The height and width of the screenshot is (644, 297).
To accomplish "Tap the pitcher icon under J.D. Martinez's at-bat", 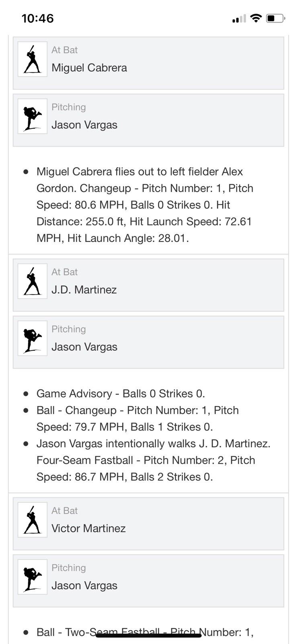I will (33, 338).
